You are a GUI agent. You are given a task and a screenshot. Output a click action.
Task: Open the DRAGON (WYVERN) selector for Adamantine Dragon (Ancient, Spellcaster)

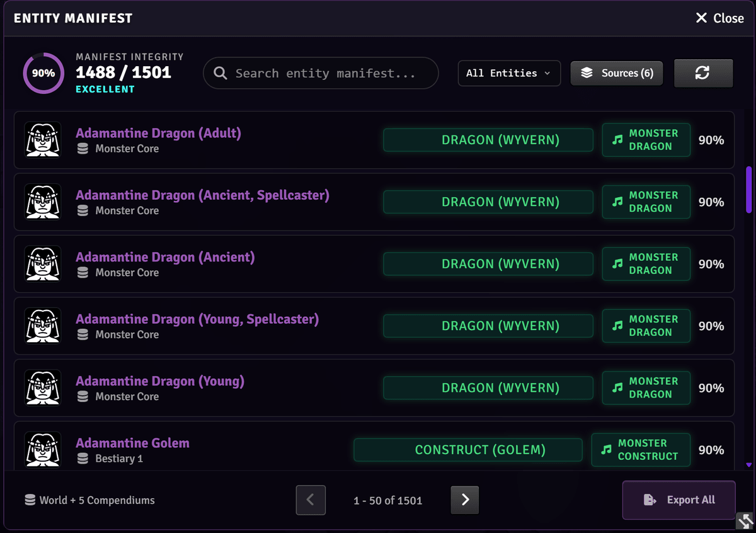click(x=488, y=202)
